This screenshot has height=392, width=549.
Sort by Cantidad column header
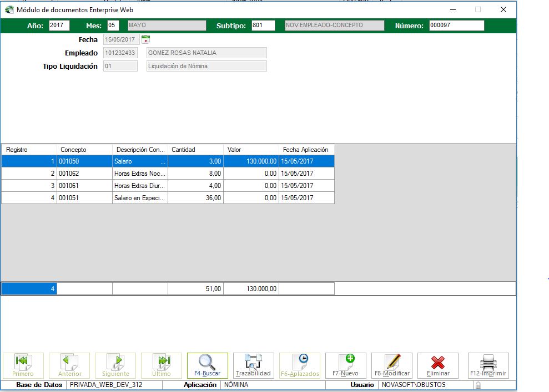point(195,150)
